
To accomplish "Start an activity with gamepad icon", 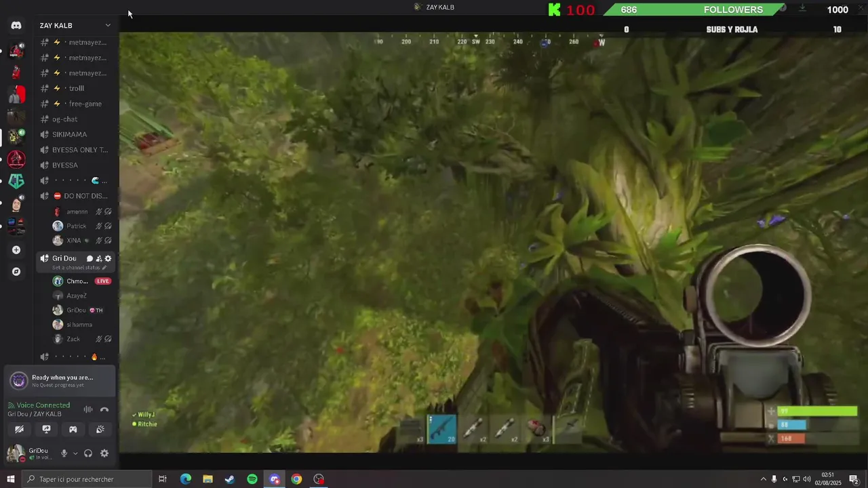I will [73, 429].
